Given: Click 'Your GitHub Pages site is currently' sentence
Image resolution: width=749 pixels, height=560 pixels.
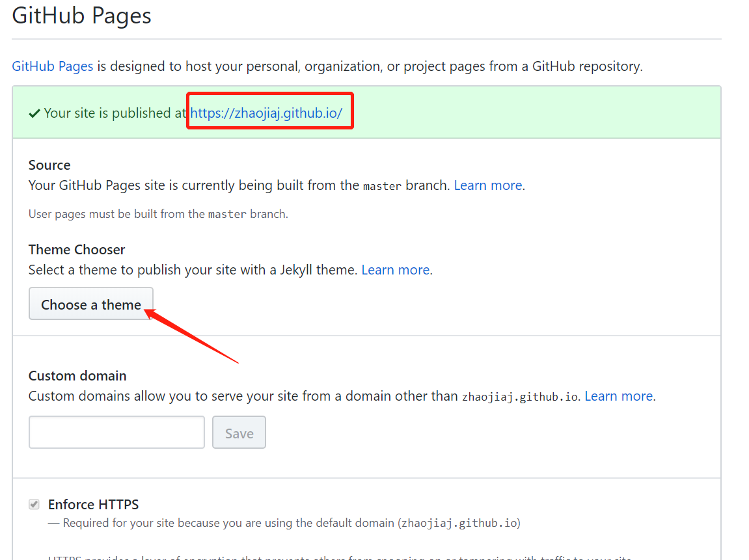Looking at the screenshot, I should coord(239,185).
